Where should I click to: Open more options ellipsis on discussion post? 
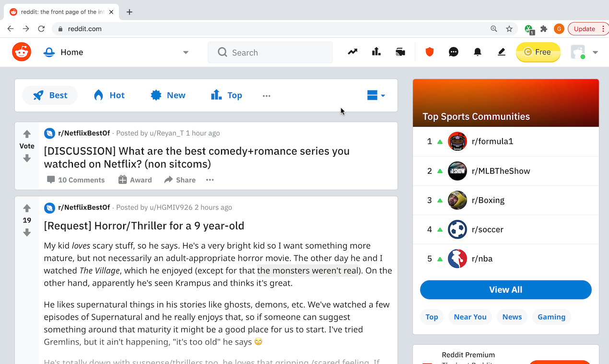210,180
